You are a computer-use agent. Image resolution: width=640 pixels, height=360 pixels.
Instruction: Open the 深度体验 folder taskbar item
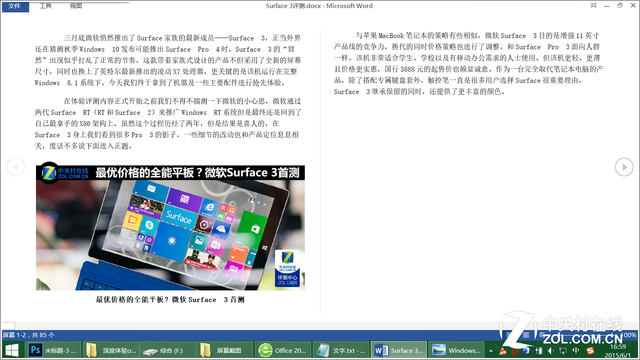tap(111, 350)
